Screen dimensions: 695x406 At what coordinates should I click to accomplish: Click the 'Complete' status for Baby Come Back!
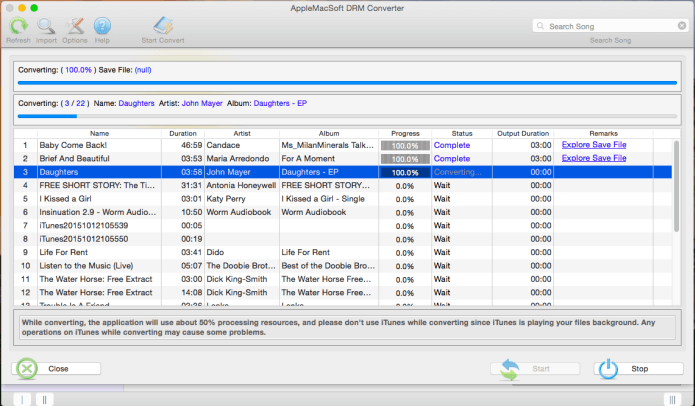(452, 145)
